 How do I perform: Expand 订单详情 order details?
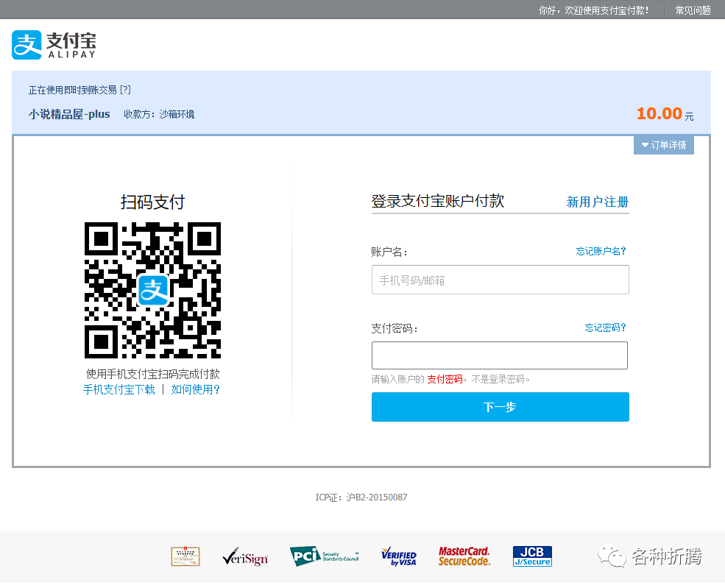pyautogui.click(x=663, y=145)
